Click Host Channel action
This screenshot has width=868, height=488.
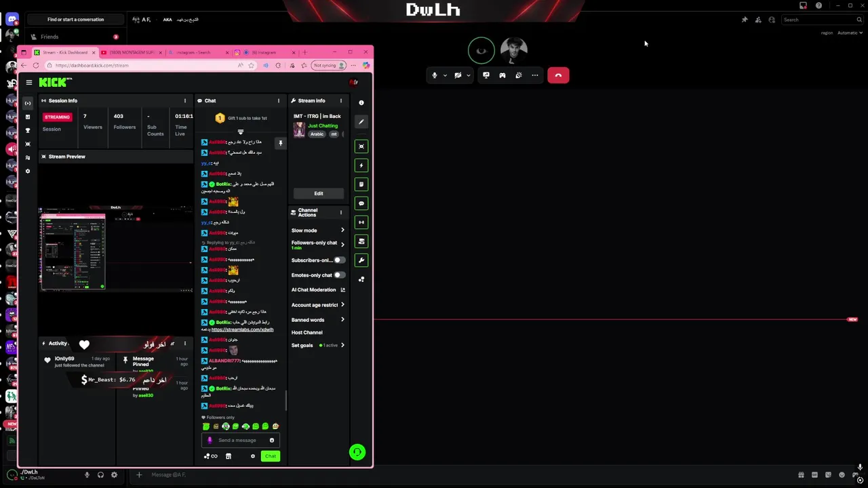[307, 333]
